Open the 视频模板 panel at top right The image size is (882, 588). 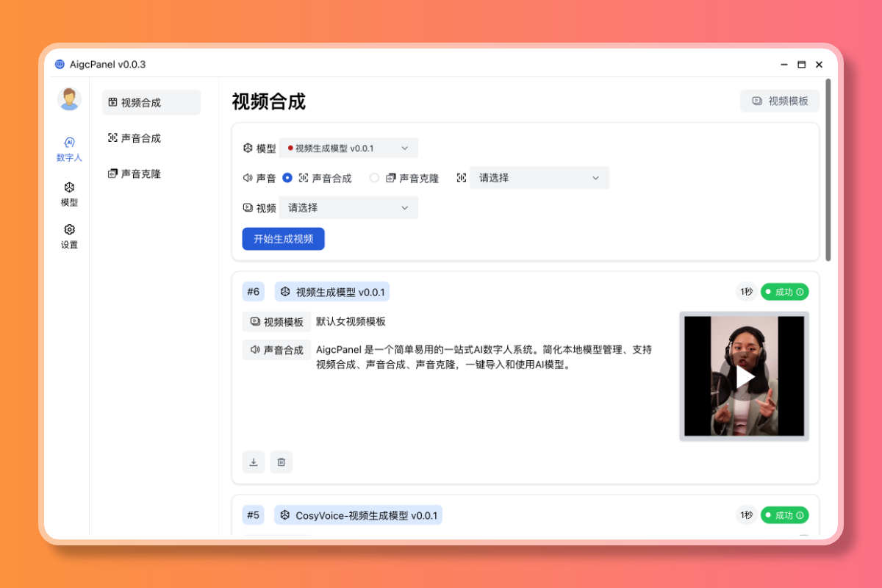[x=779, y=101]
